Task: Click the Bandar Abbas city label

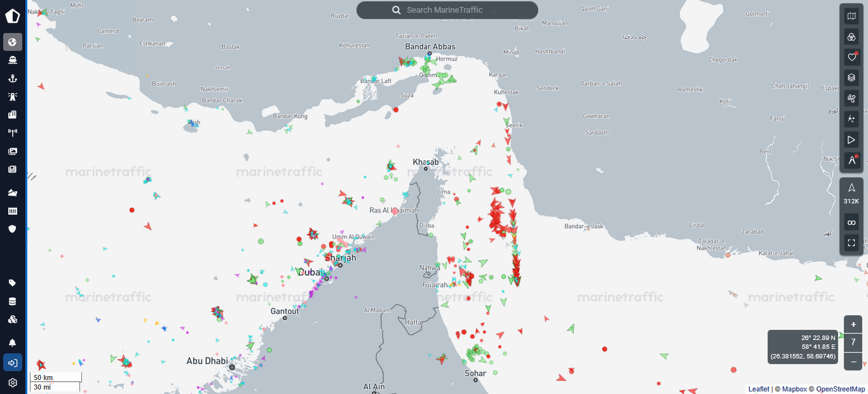Action: coord(430,46)
